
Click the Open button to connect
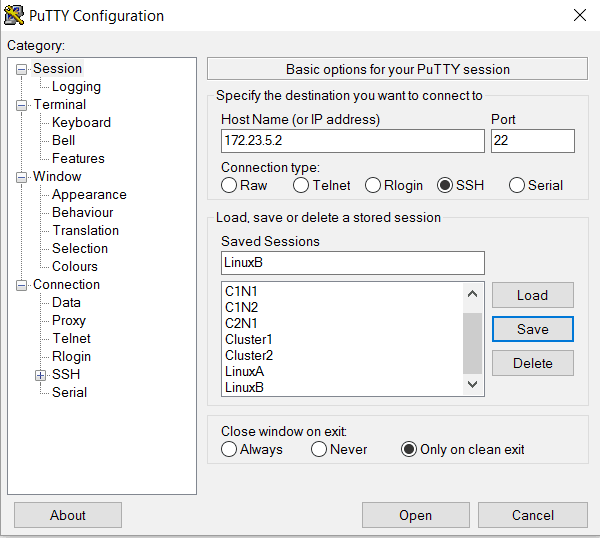[415, 515]
